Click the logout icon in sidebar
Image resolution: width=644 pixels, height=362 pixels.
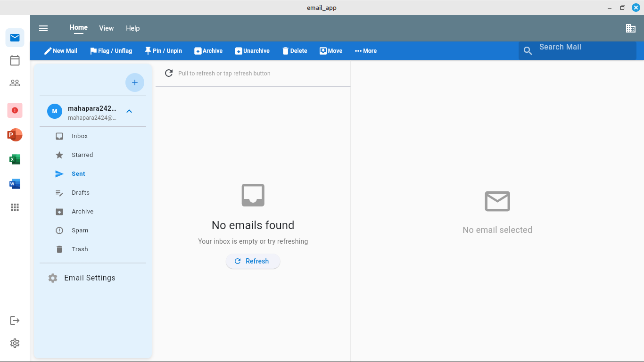click(x=15, y=321)
